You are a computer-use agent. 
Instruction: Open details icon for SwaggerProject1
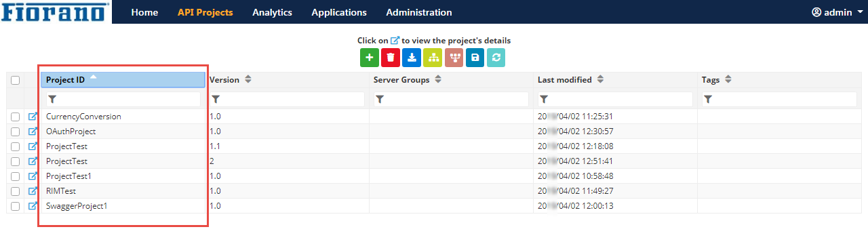pyautogui.click(x=33, y=206)
